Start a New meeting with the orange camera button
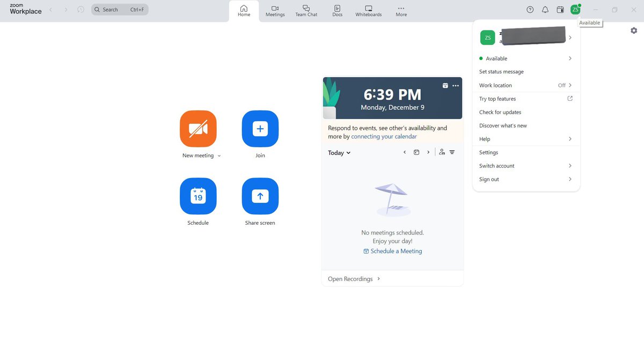Viewport: 644px width, 340px height. click(198, 129)
